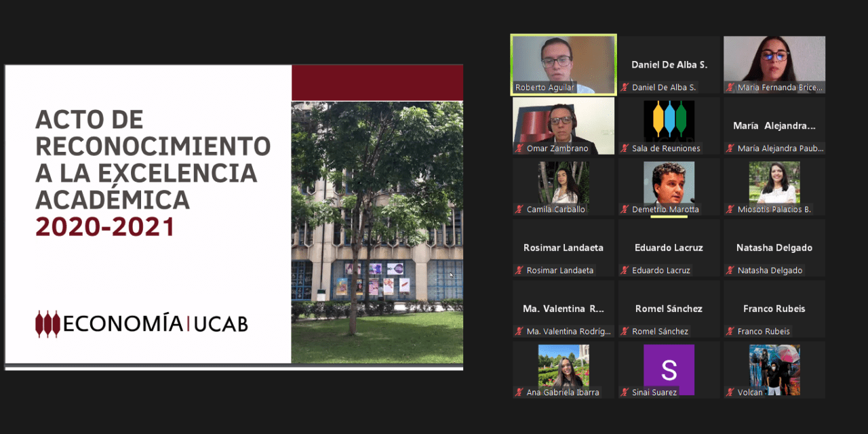Viewport: 868px width, 434px height.
Task: Open María Fernanda Briceño's video tile
Action: pyautogui.click(x=774, y=60)
